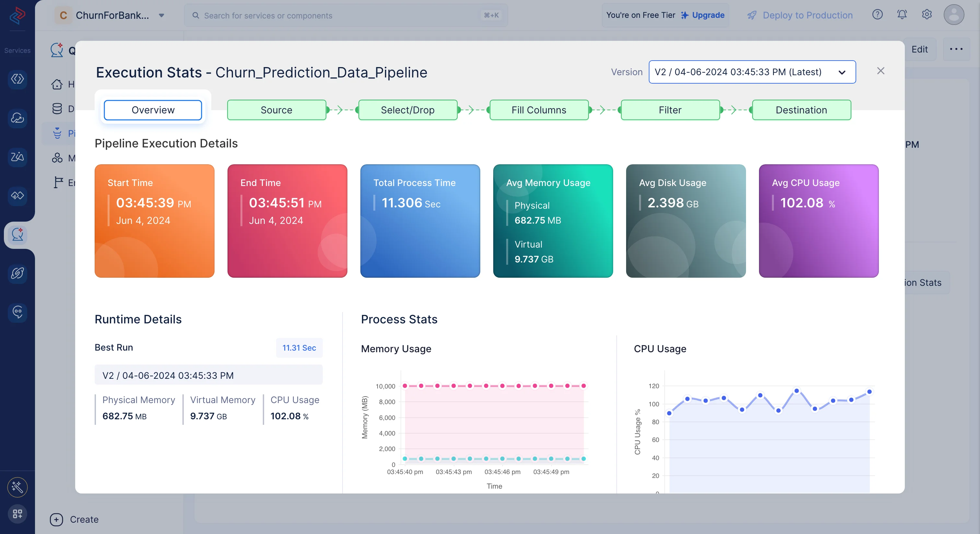Open the settings gear icon
This screenshot has height=534, width=980.
point(926,15)
